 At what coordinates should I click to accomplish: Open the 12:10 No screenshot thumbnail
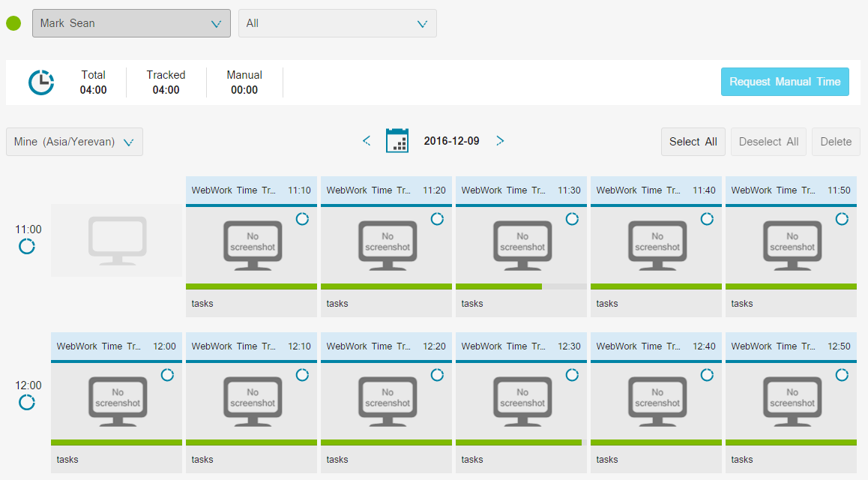[253, 401]
